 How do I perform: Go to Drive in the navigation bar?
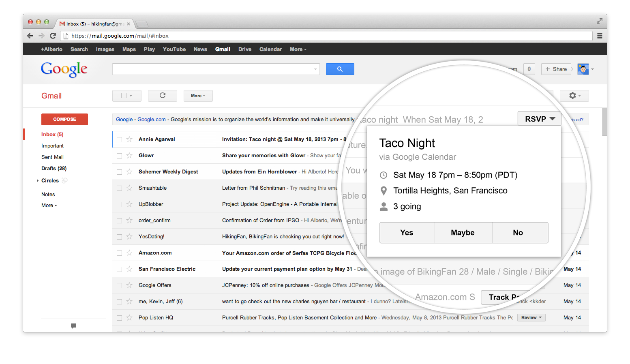click(244, 49)
